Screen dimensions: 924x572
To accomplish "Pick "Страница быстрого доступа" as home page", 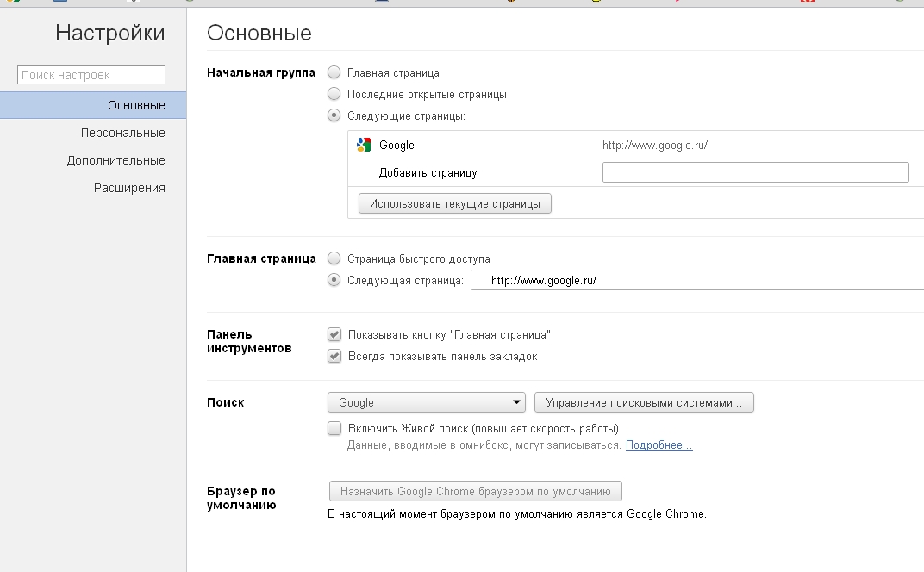I will [x=334, y=258].
